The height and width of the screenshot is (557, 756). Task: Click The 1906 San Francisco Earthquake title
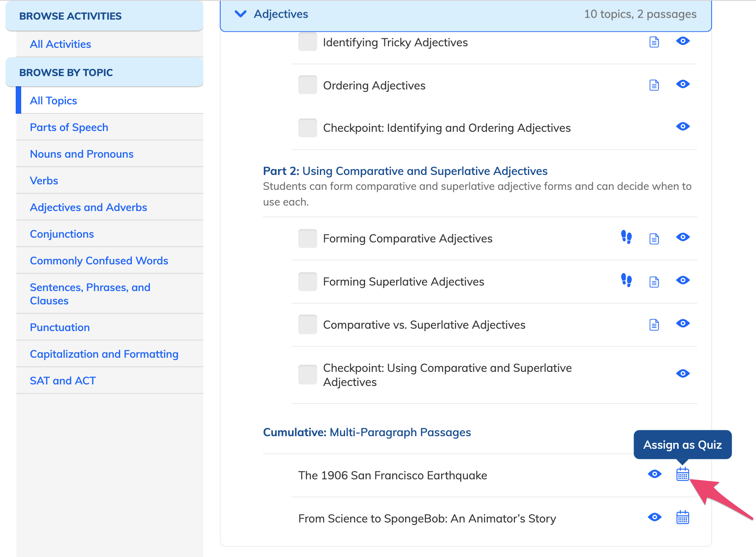(393, 475)
